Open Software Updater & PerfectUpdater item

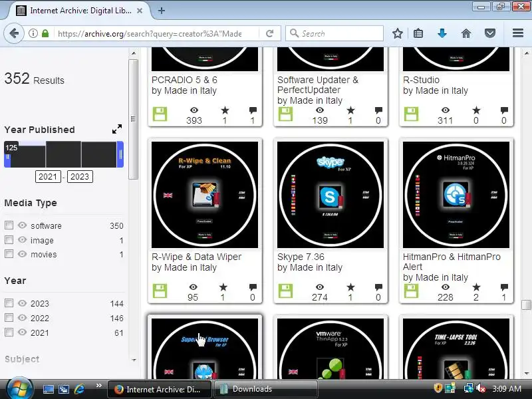click(318, 85)
